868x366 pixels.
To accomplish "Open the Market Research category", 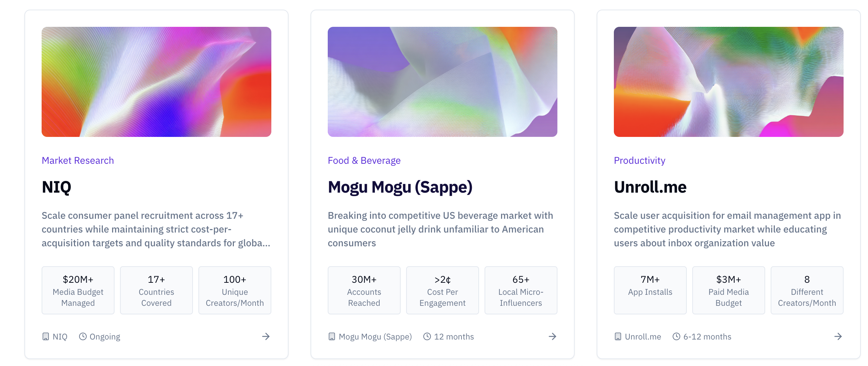I will coord(78,160).
